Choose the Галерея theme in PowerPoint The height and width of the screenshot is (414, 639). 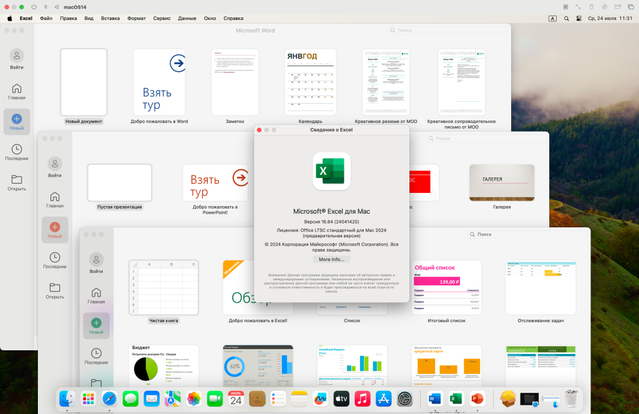click(x=502, y=183)
